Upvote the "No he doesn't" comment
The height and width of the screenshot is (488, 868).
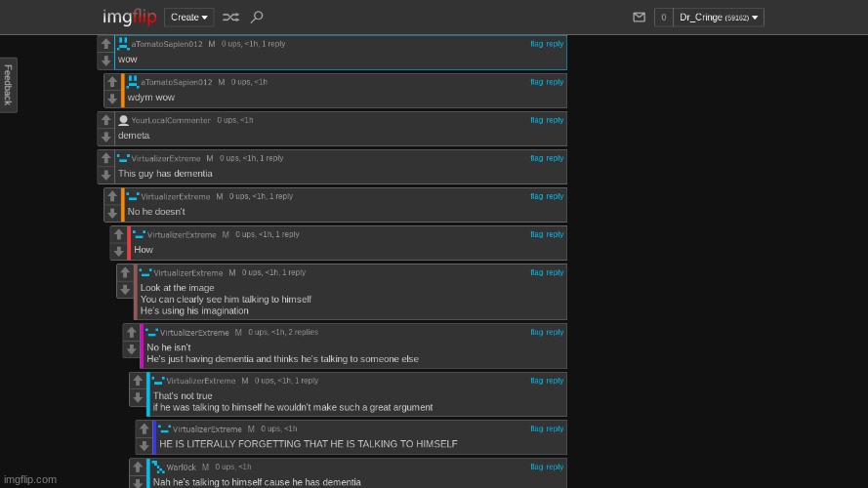[112, 196]
